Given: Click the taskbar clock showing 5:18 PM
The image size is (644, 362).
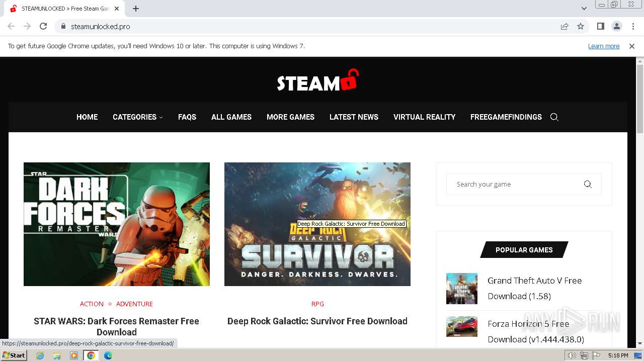Looking at the screenshot, I should [x=618, y=355].
